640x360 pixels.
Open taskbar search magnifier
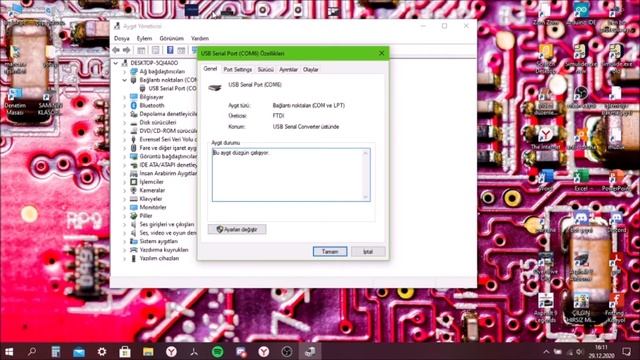32,351
